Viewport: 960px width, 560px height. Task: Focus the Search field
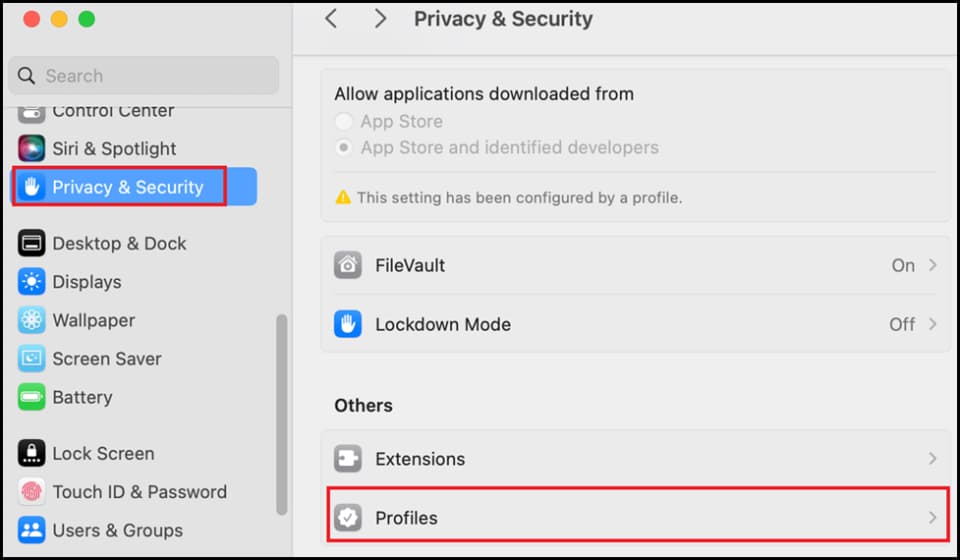pos(144,76)
